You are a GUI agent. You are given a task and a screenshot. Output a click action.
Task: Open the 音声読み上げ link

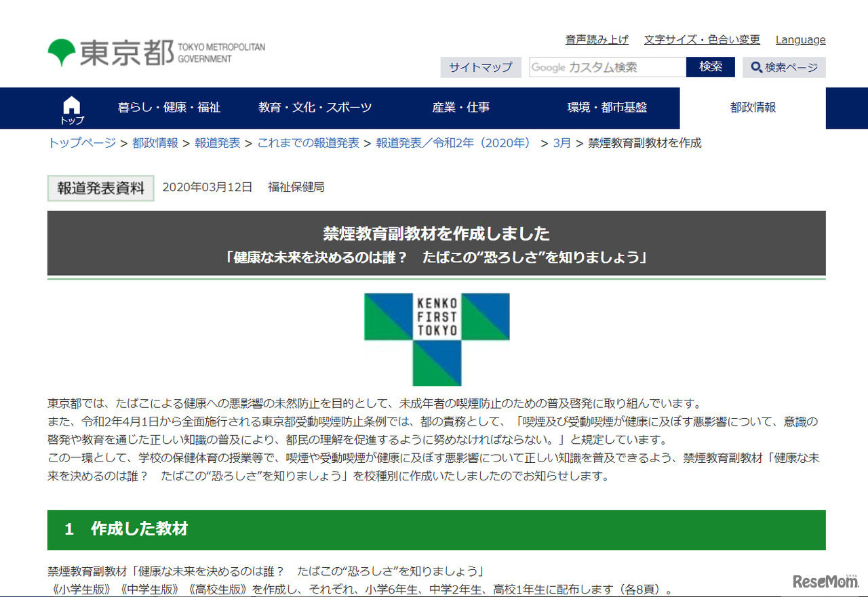tap(597, 39)
